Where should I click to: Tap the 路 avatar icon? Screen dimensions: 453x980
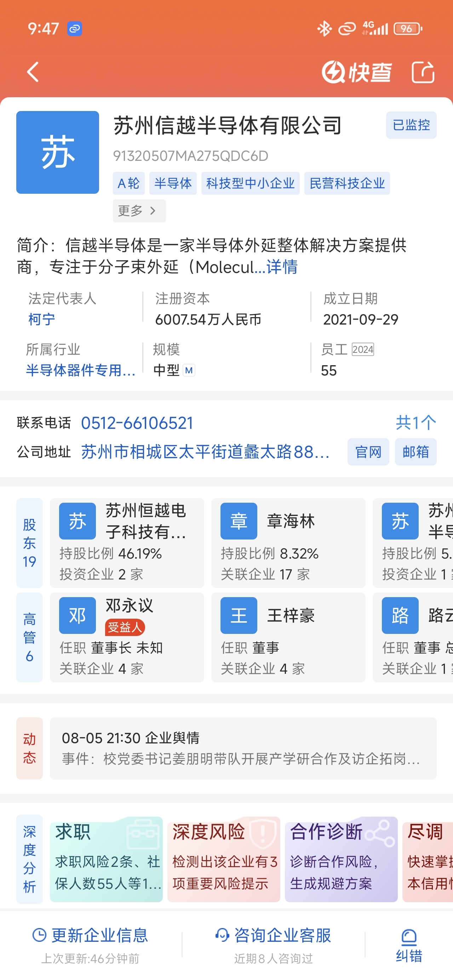400,615
